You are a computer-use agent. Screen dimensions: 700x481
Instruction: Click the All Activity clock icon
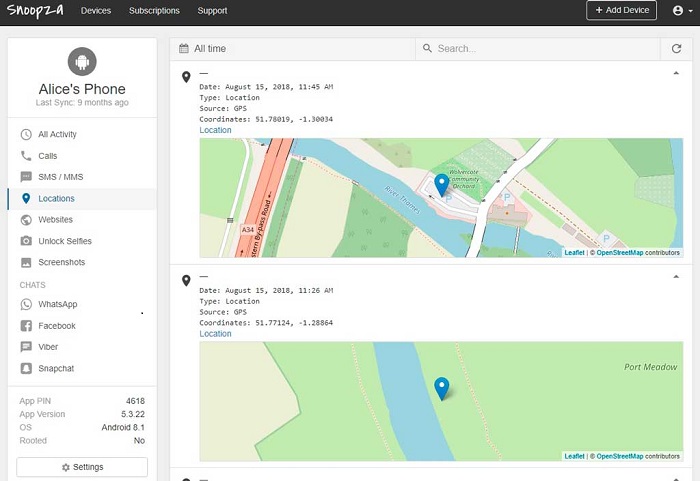click(26, 134)
